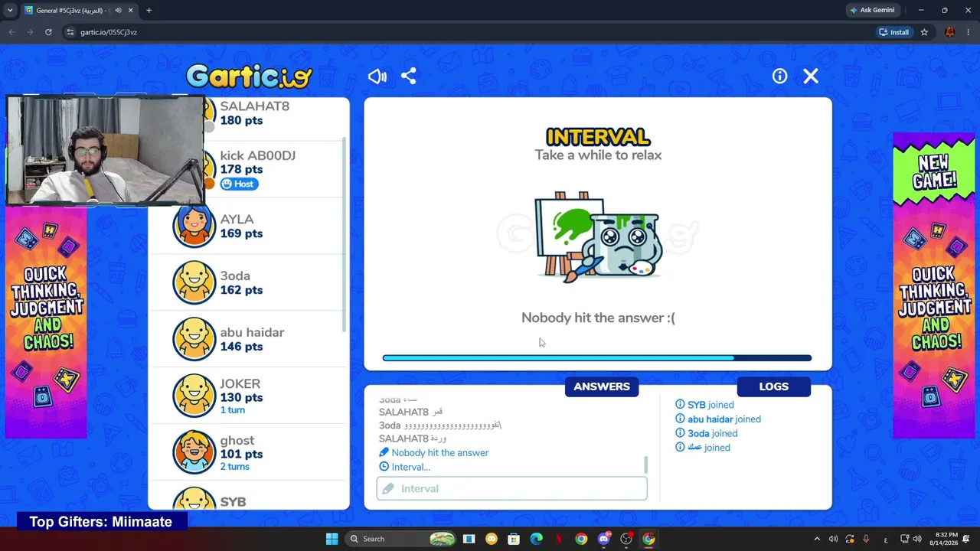The height and width of the screenshot is (551, 980).
Task: Open the share room icon
Action: click(x=409, y=76)
